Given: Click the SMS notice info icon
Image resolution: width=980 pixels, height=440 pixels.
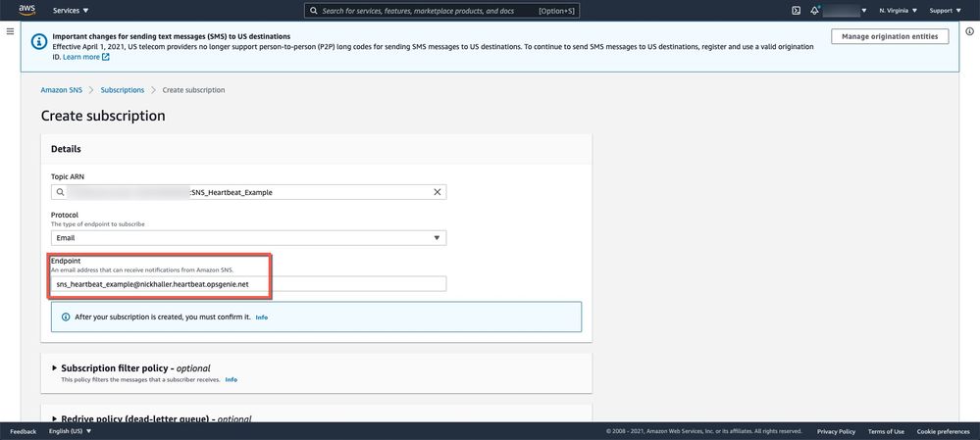Looking at the screenshot, I should click(39, 41).
